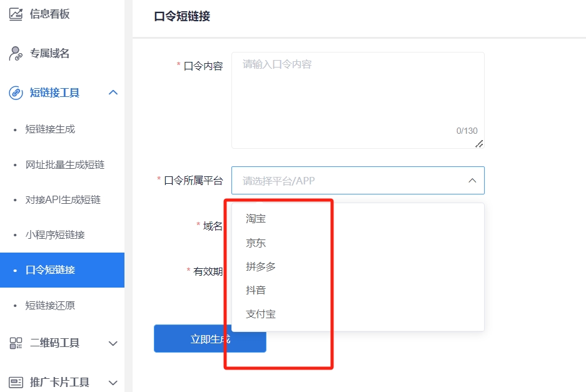Navigate to 短链接还原 in the sidebar
Viewport: 586px width, 392px height.
point(50,306)
